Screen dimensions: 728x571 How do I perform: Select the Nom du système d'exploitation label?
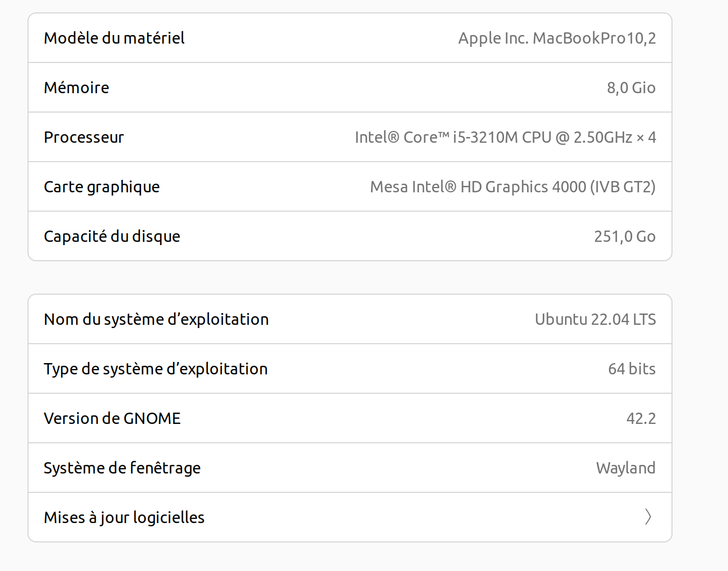point(156,319)
